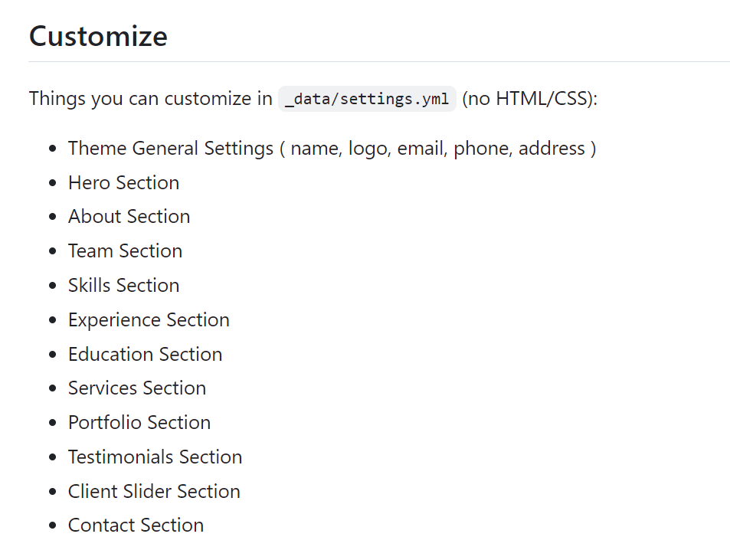The height and width of the screenshot is (560, 730).
Task: Click the Hero Section list item
Action: (x=123, y=182)
